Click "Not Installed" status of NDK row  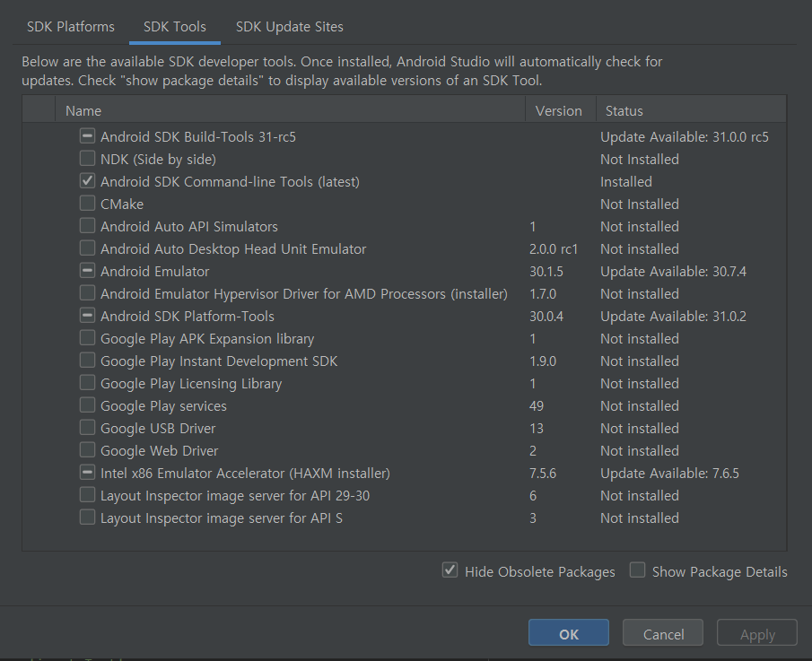click(640, 160)
